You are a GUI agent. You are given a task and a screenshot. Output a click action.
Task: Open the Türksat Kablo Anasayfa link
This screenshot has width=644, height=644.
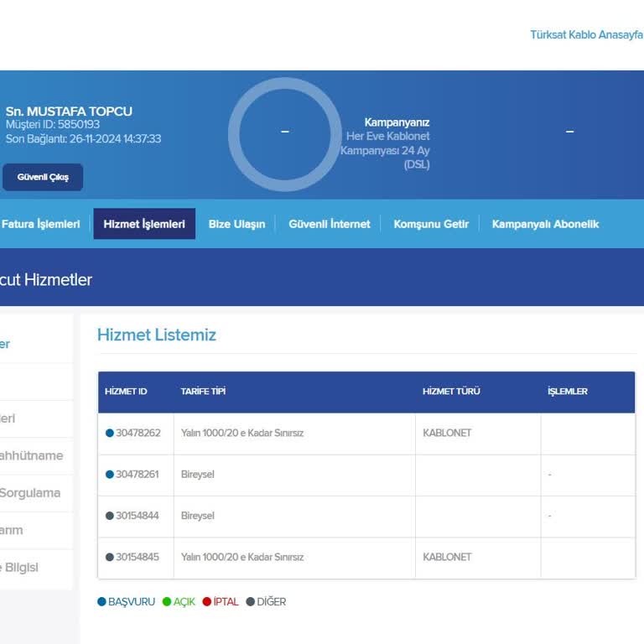click(x=586, y=35)
